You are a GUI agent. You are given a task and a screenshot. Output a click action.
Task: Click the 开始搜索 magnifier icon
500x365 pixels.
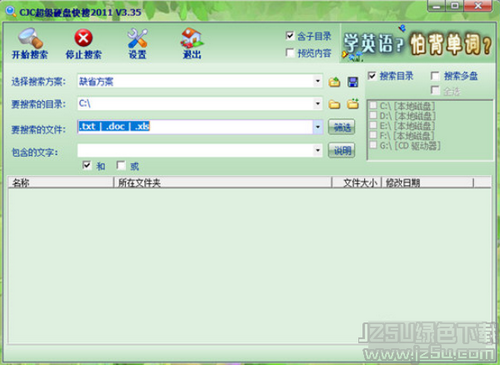point(30,38)
